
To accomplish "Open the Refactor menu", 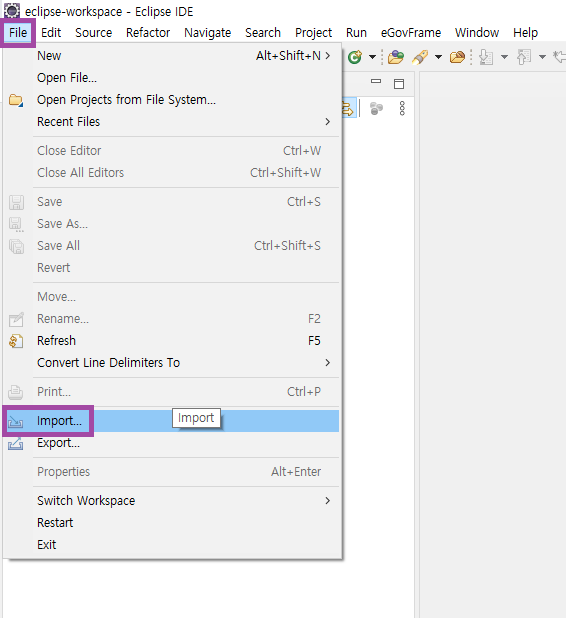I will 148,33.
